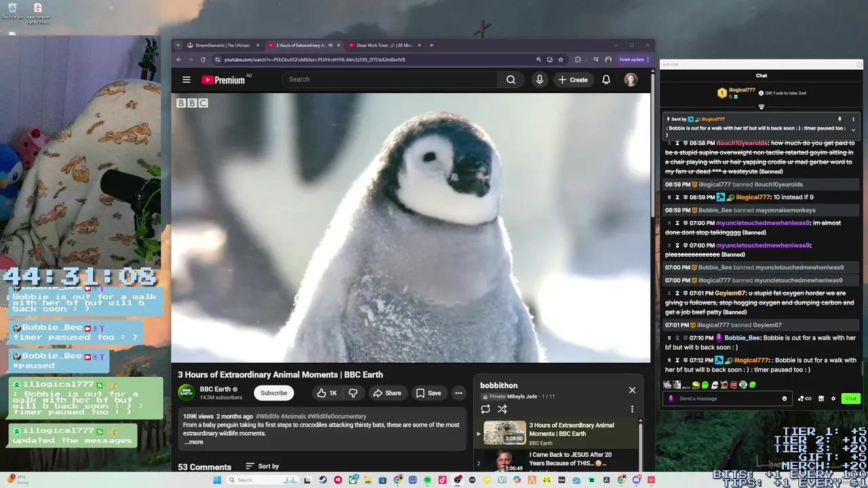Click the YouTube search magnifier button
868x488 pixels.
coord(511,79)
